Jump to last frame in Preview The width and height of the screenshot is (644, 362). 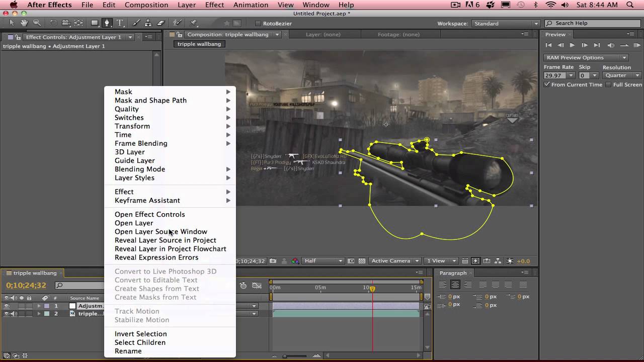tap(597, 45)
